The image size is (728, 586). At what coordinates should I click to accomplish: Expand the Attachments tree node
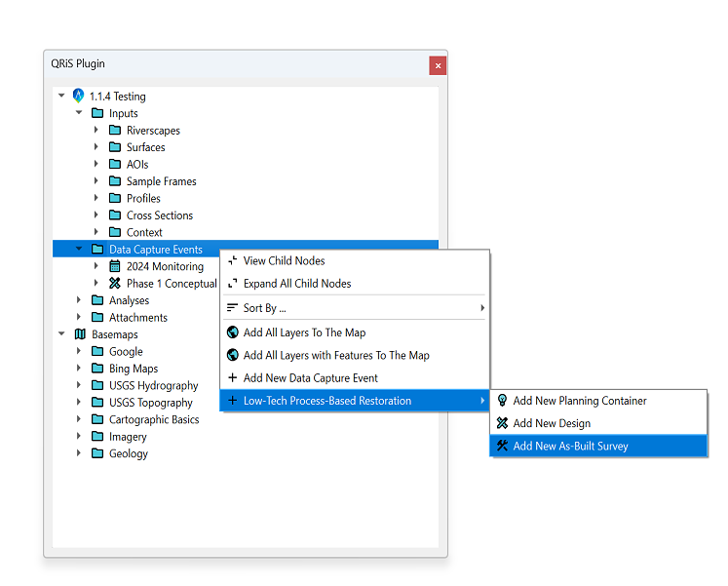79,317
